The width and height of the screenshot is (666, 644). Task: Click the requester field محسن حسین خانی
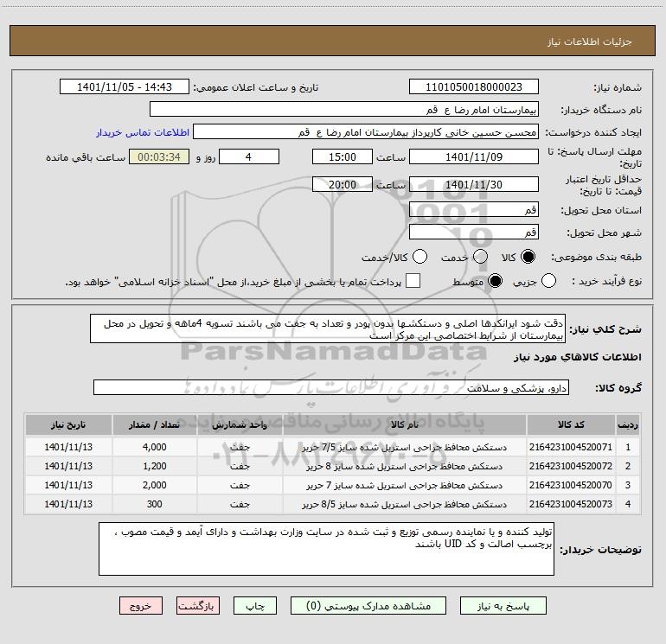click(366, 132)
